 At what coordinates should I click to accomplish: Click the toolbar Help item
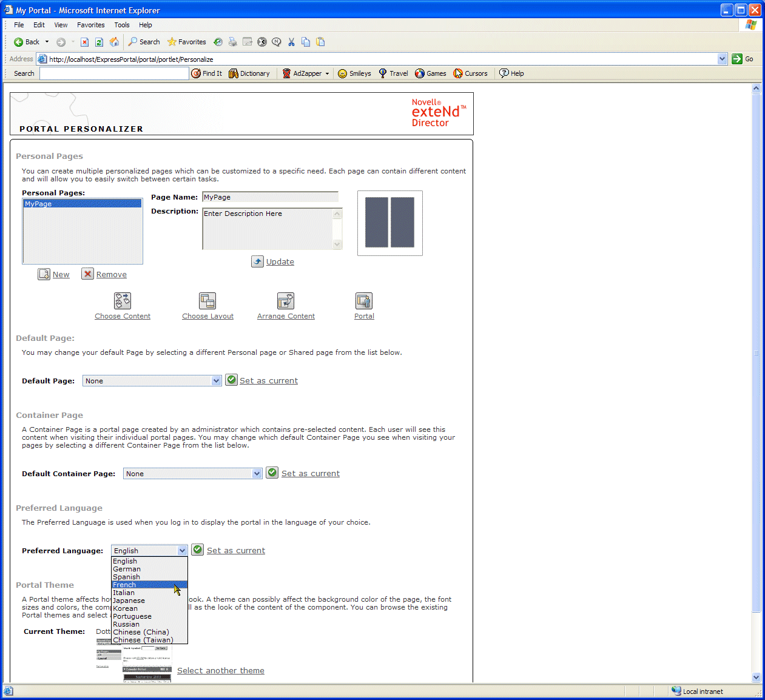tap(511, 73)
